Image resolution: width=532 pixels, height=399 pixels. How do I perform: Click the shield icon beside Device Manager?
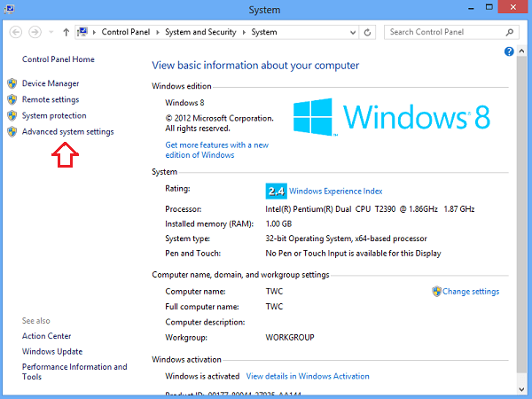pos(12,83)
